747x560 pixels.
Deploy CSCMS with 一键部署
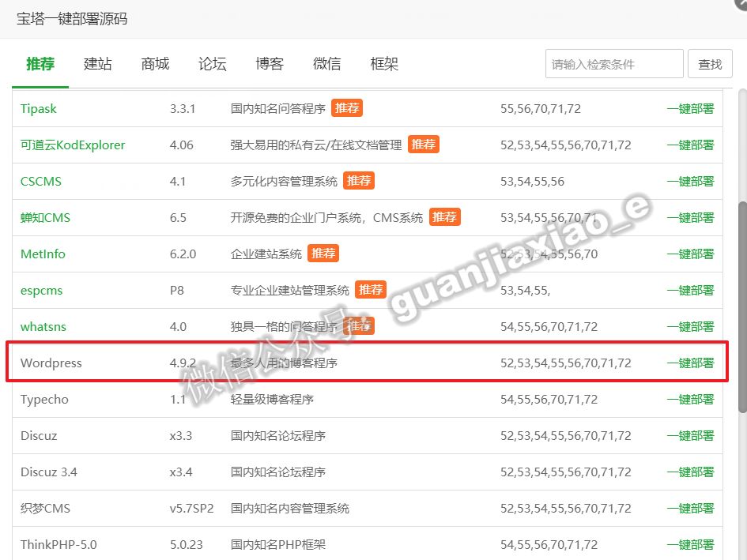pyautogui.click(x=690, y=182)
